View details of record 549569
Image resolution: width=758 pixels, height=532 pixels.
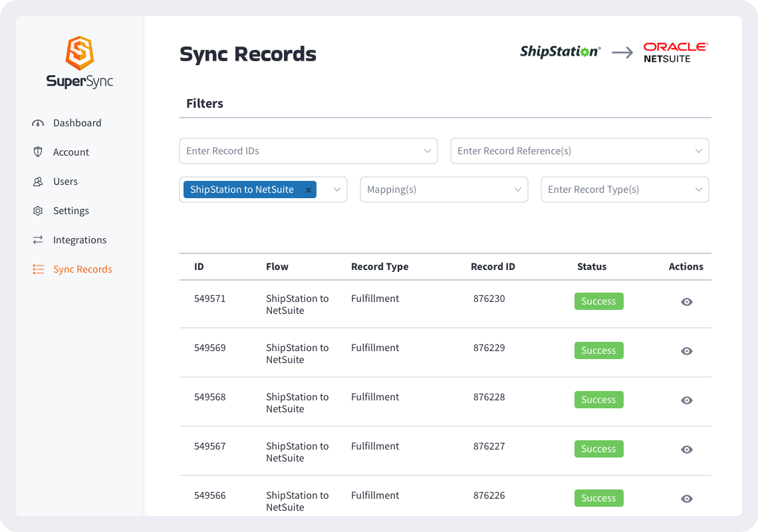(x=686, y=351)
